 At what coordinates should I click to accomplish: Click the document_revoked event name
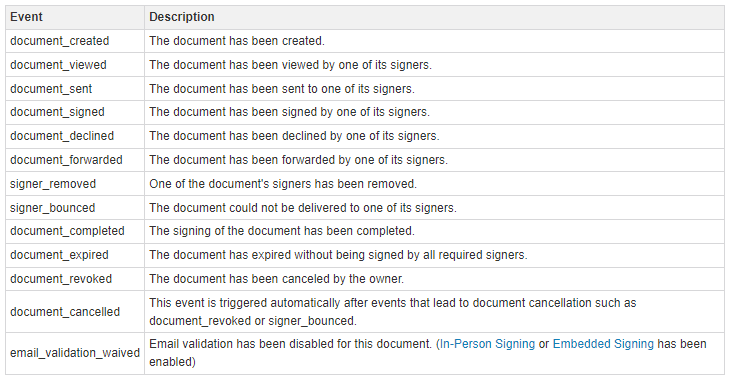click(x=61, y=279)
